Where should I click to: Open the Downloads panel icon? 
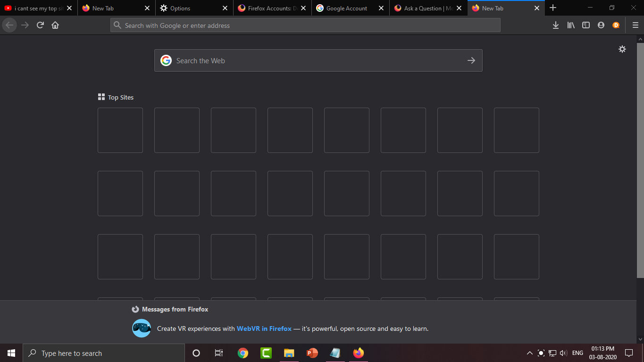pyautogui.click(x=556, y=25)
